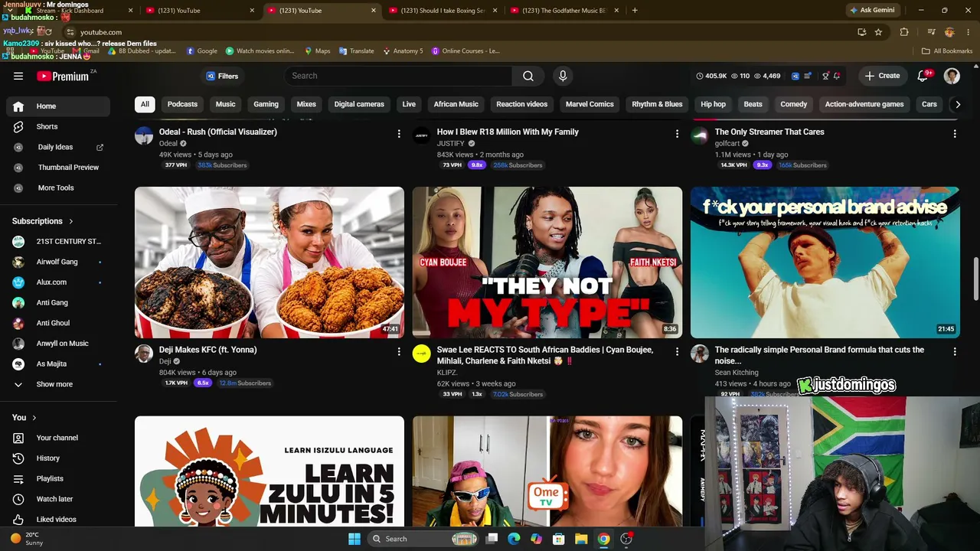Open Copilot from taskbar

coord(536,539)
